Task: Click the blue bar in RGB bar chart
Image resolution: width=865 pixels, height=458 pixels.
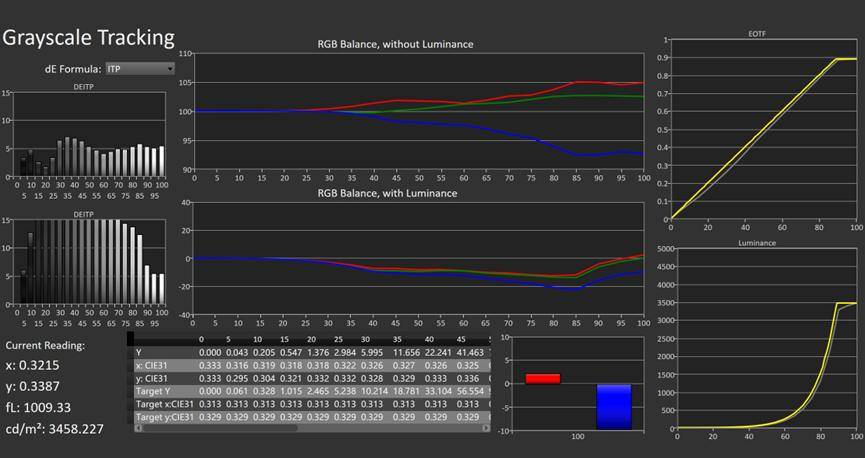Action: (614, 406)
